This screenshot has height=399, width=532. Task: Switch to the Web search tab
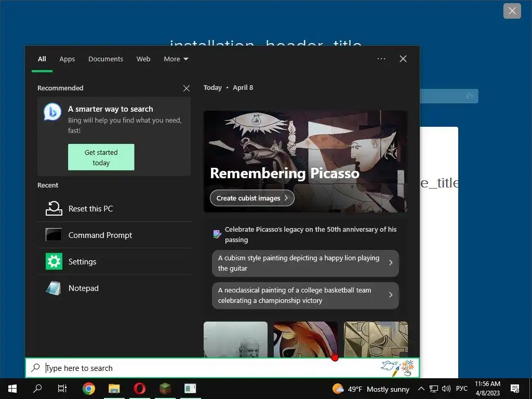point(143,59)
